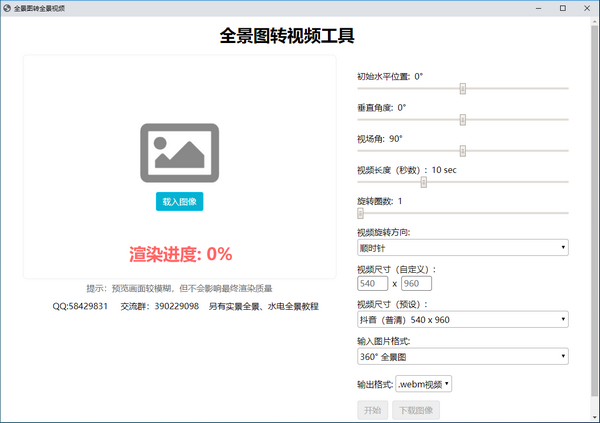Click the 垂直角度 slider handle
The width and height of the screenshot is (600, 423).
(x=463, y=119)
